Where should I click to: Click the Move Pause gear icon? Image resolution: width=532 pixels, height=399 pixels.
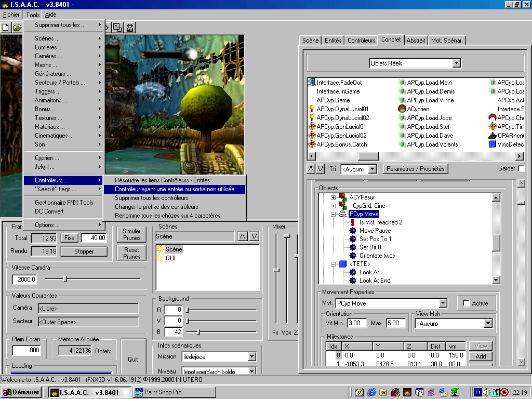[x=353, y=231]
